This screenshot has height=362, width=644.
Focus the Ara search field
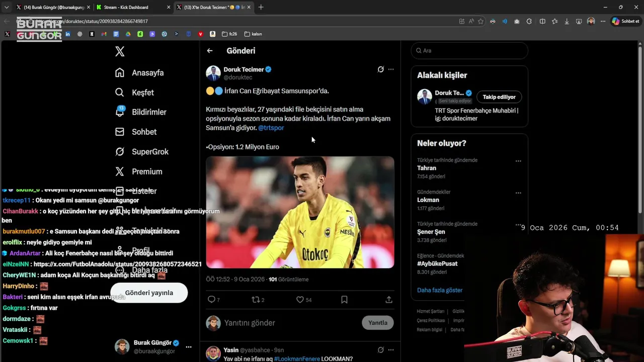click(x=469, y=51)
